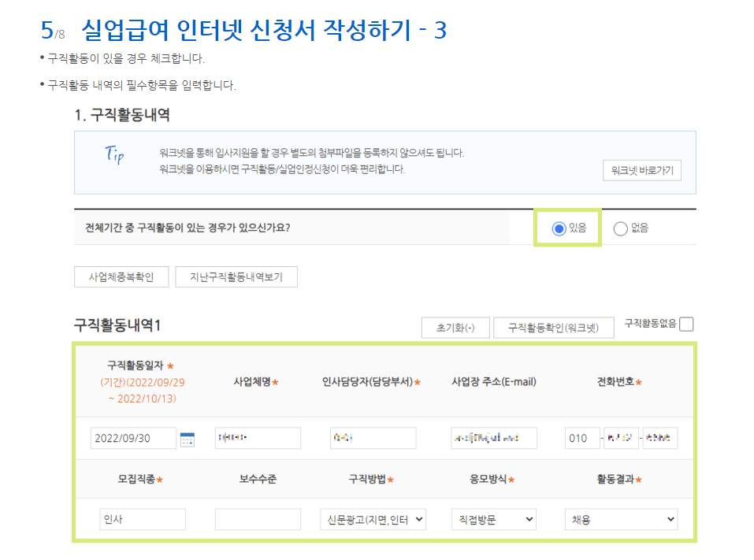
Task: Open the 구직방법 dropdown showing 신문광고
Action: point(373,519)
